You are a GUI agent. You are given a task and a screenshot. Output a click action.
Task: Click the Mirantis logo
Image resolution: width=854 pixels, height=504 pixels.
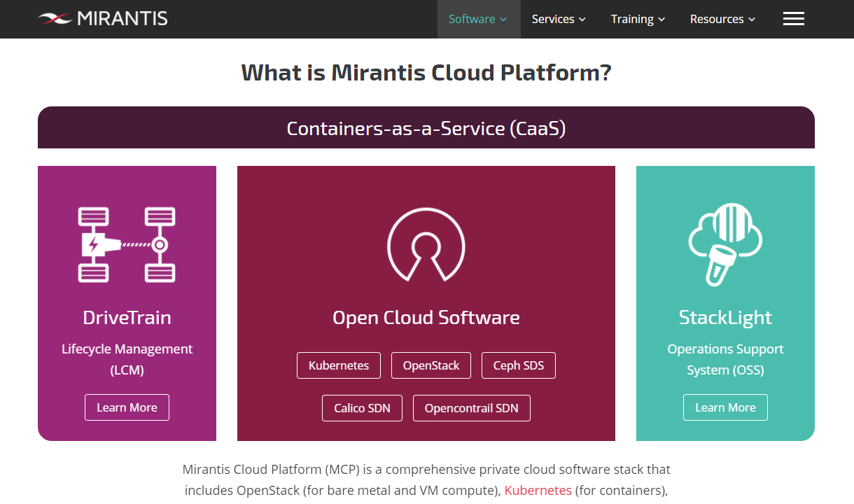click(x=103, y=18)
